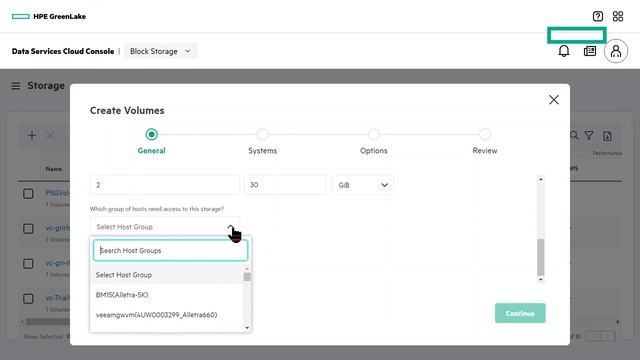Open the GiB unit dropdown
The width and height of the screenshot is (640, 360).
[x=363, y=185]
